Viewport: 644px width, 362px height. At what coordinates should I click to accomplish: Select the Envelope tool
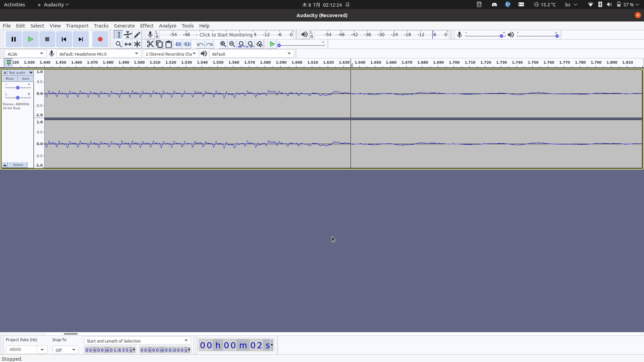128,35
